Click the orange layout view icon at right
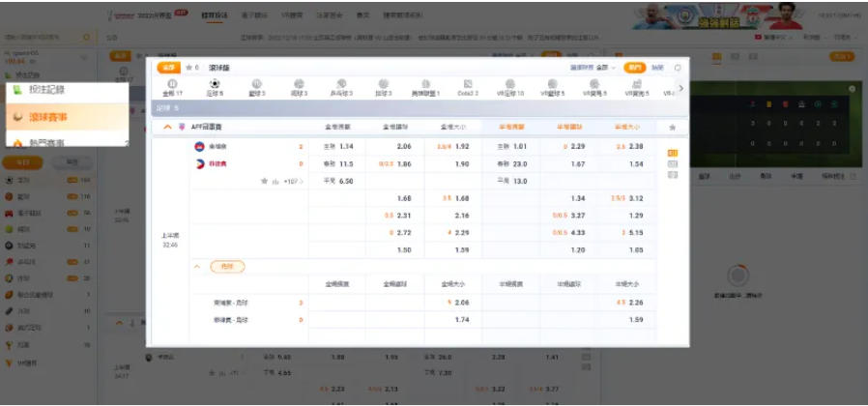The height and width of the screenshot is (406, 868). [x=673, y=153]
